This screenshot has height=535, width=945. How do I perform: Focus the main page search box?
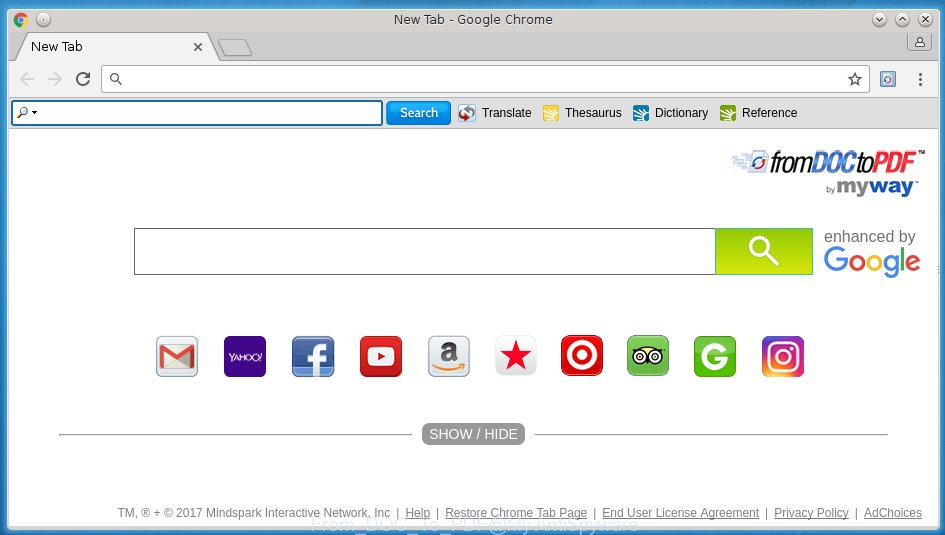(424, 251)
